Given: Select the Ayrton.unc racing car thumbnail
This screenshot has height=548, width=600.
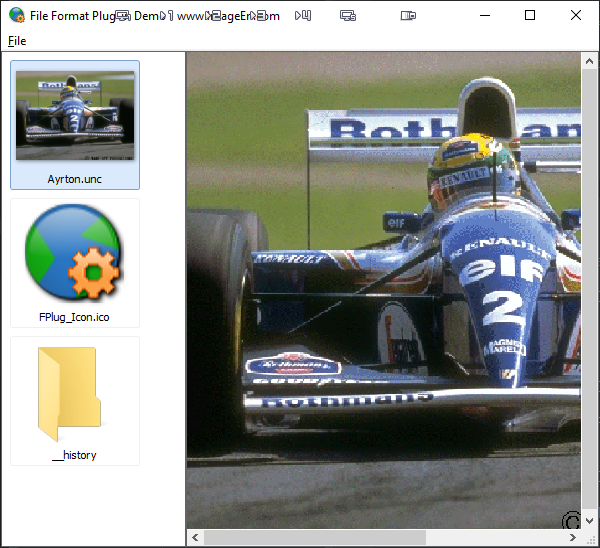Looking at the screenshot, I should tap(75, 115).
